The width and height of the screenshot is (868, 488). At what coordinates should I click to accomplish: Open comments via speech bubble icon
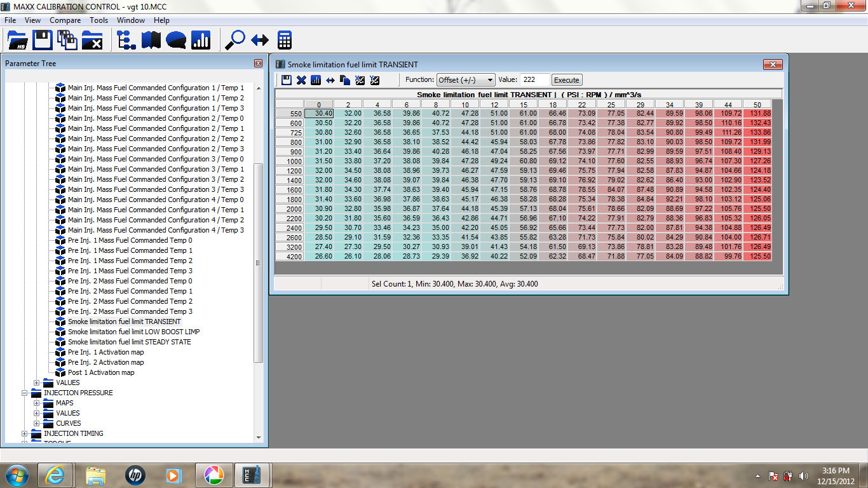(x=176, y=41)
